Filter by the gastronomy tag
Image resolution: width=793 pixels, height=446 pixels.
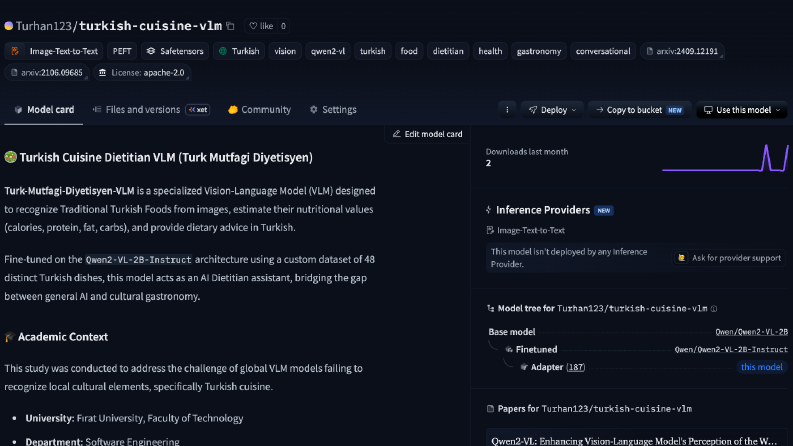[539, 51]
